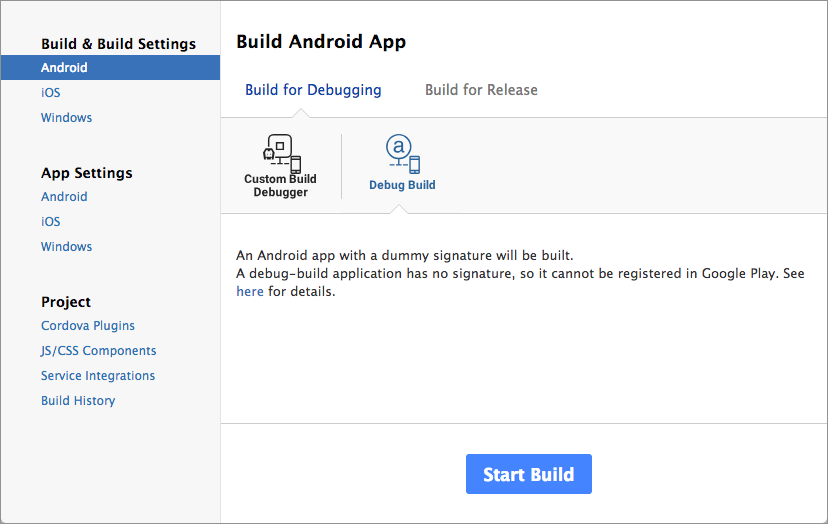Image resolution: width=828 pixels, height=524 pixels.
Task: Switch to Build for Debugging tab
Action: [313, 90]
